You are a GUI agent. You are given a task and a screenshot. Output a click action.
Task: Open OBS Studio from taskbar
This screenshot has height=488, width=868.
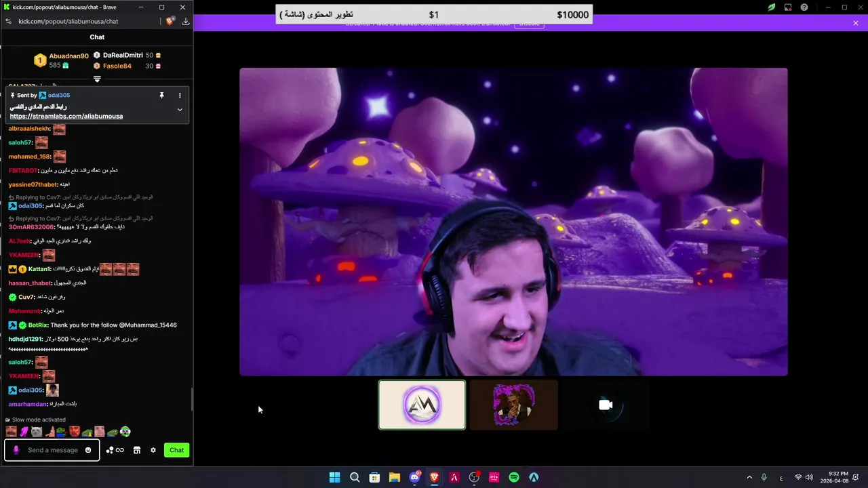click(474, 477)
